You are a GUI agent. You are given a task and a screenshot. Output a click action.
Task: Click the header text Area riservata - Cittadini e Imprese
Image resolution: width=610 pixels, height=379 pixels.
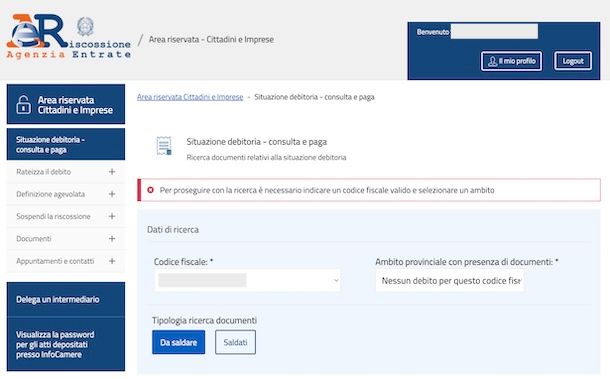point(211,39)
